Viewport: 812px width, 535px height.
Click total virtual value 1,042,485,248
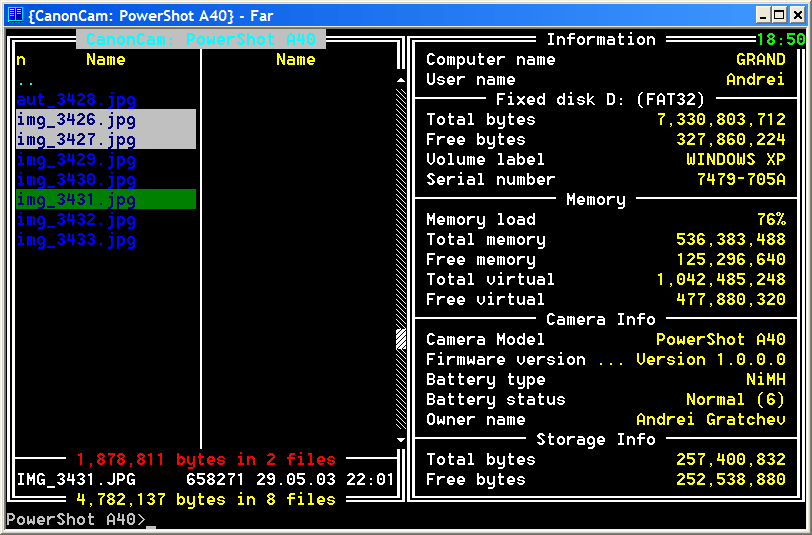(x=721, y=280)
